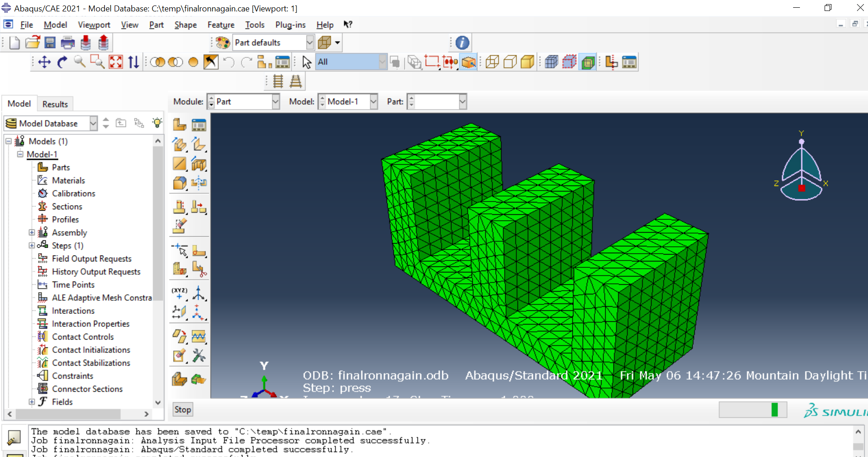Click the color code palette icon
This screenshot has width=868, height=457.
pos(222,43)
